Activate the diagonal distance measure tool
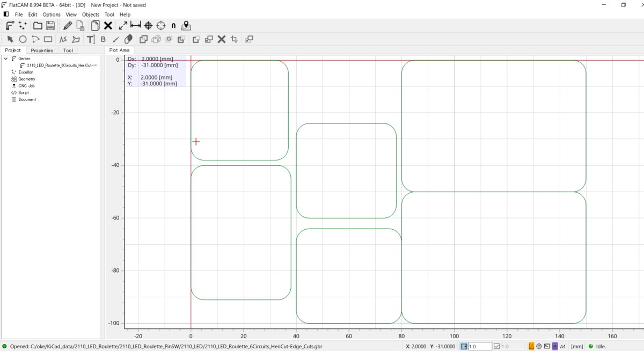This screenshot has height=351, width=644. (x=123, y=25)
